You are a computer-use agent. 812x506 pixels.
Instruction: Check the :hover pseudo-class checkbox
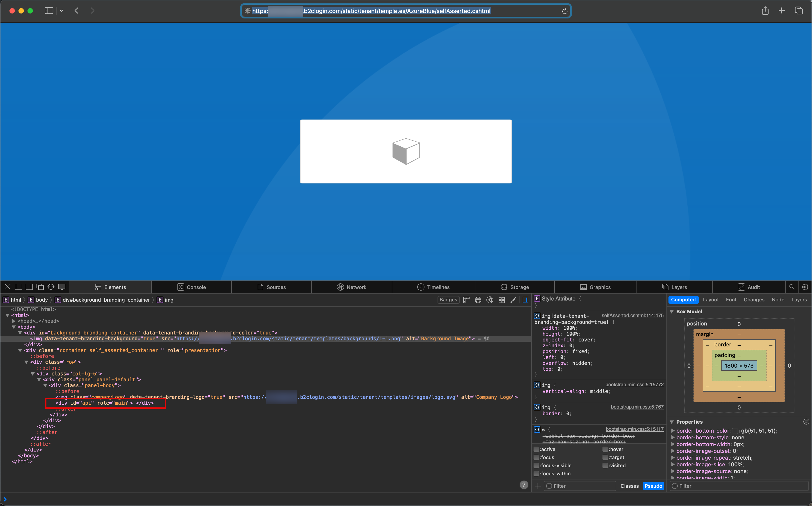pos(605,450)
